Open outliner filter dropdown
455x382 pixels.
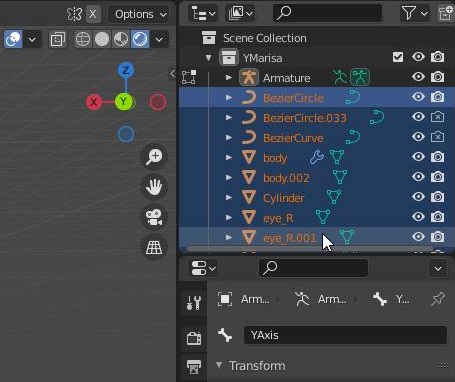point(414,14)
